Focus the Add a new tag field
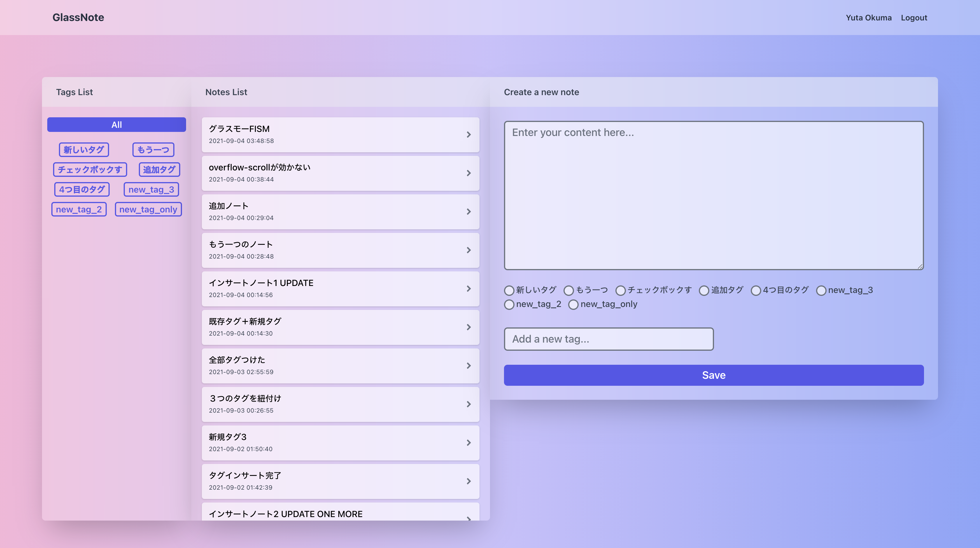Image resolution: width=980 pixels, height=548 pixels. [609, 339]
